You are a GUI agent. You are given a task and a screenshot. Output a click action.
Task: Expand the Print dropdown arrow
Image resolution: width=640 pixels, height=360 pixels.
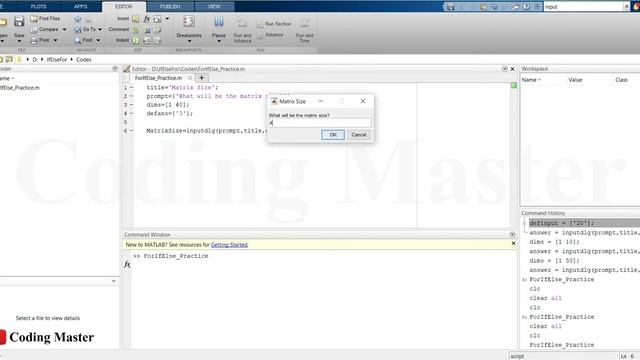[55, 40]
